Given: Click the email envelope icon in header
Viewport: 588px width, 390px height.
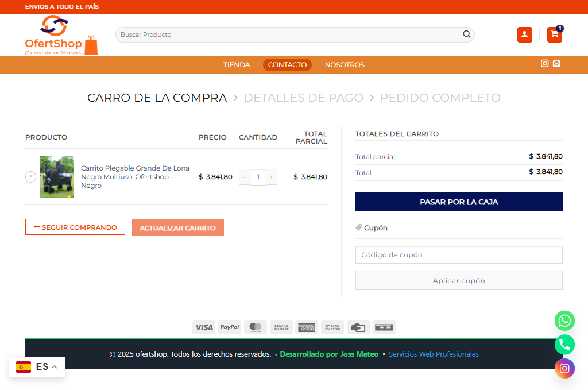Looking at the screenshot, I should click(556, 64).
